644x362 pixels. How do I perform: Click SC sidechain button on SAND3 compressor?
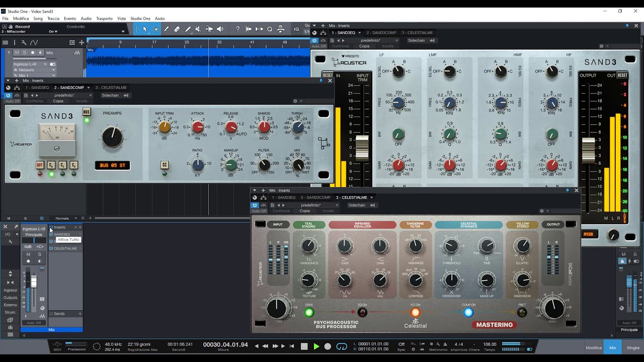coord(165,165)
